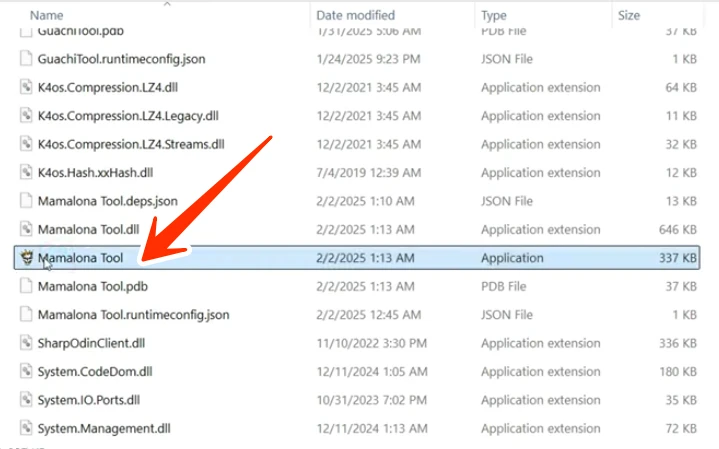Click the Mamalona Tool.dll file icon
719x449 pixels.
(26, 229)
